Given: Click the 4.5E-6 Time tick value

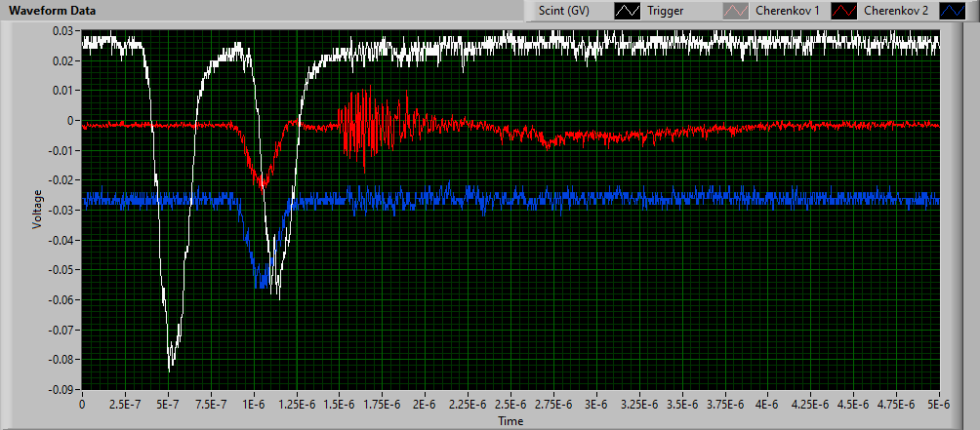Looking at the screenshot, I should point(854,403).
